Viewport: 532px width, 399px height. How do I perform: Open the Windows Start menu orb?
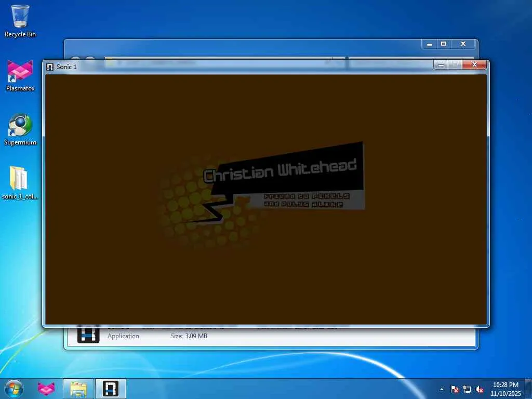click(x=14, y=389)
